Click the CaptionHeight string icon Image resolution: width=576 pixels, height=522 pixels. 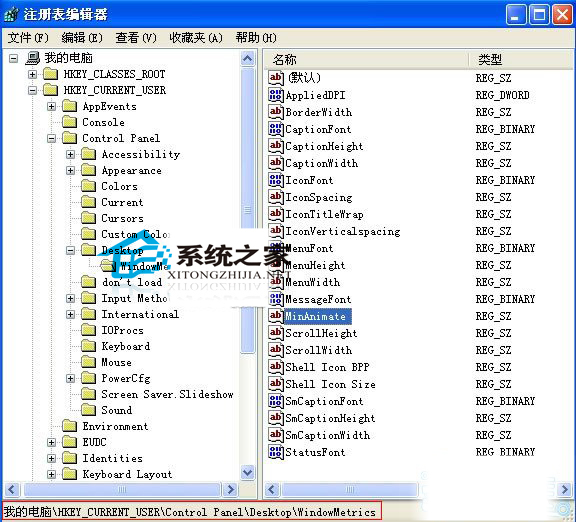pyautogui.click(x=276, y=146)
